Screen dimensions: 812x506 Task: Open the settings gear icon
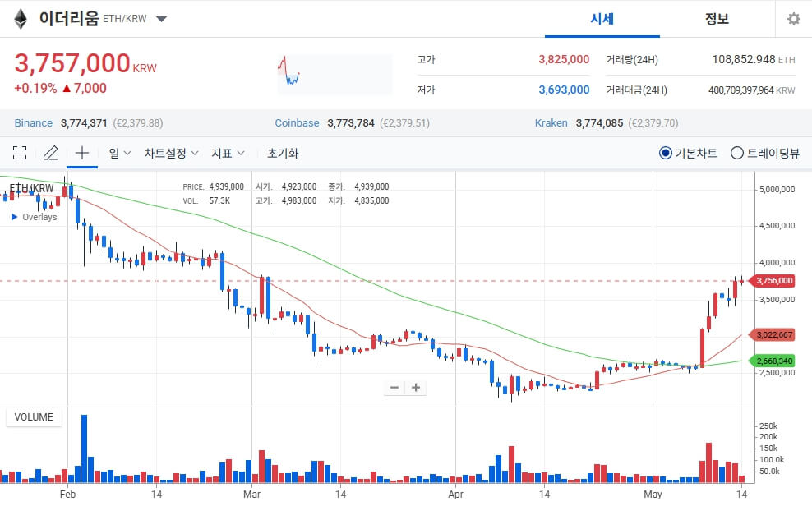pyautogui.click(x=794, y=18)
